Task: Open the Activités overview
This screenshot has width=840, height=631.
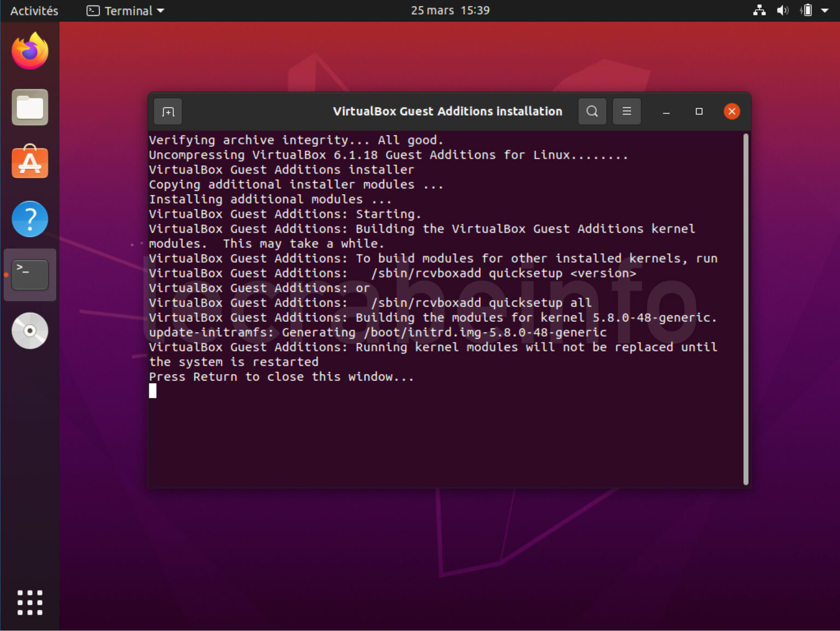Action: coord(34,10)
